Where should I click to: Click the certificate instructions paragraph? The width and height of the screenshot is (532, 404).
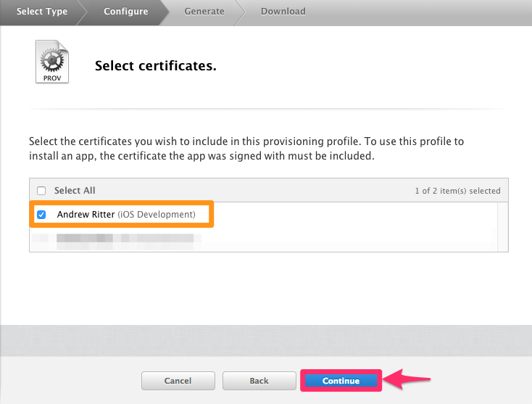click(x=246, y=148)
